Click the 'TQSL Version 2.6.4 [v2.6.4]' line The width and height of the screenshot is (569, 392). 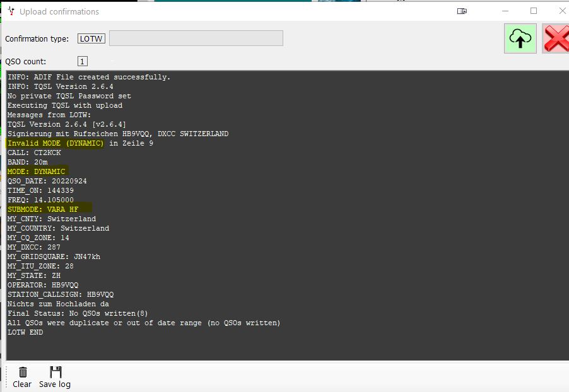click(67, 124)
